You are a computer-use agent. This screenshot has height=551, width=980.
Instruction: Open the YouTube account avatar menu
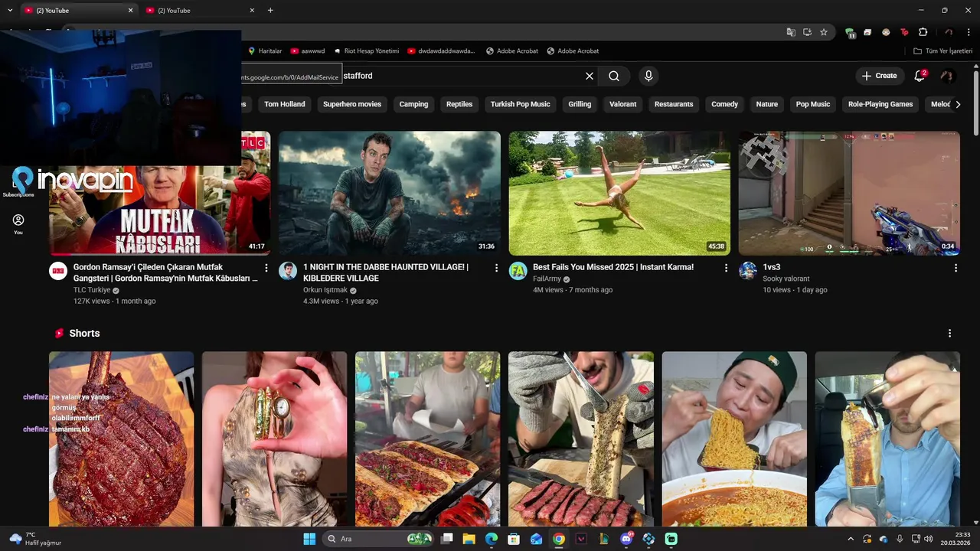click(x=947, y=76)
